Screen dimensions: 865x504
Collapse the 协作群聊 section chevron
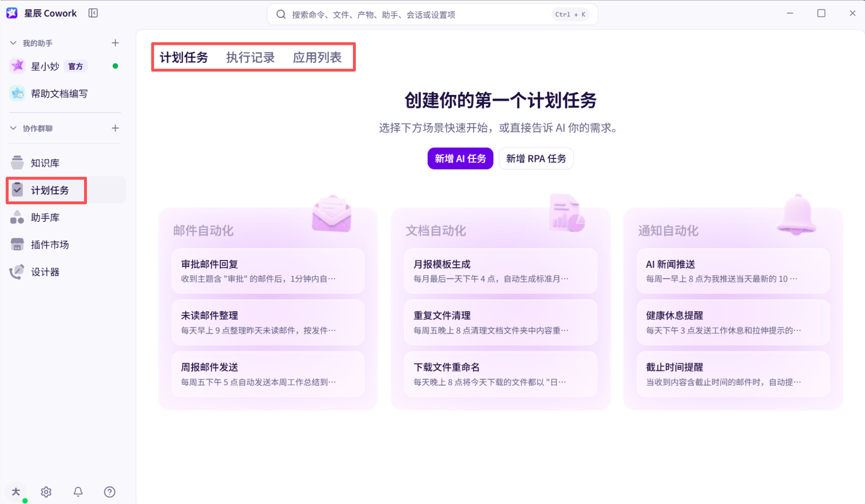pyautogui.click(x=13, y=128)
